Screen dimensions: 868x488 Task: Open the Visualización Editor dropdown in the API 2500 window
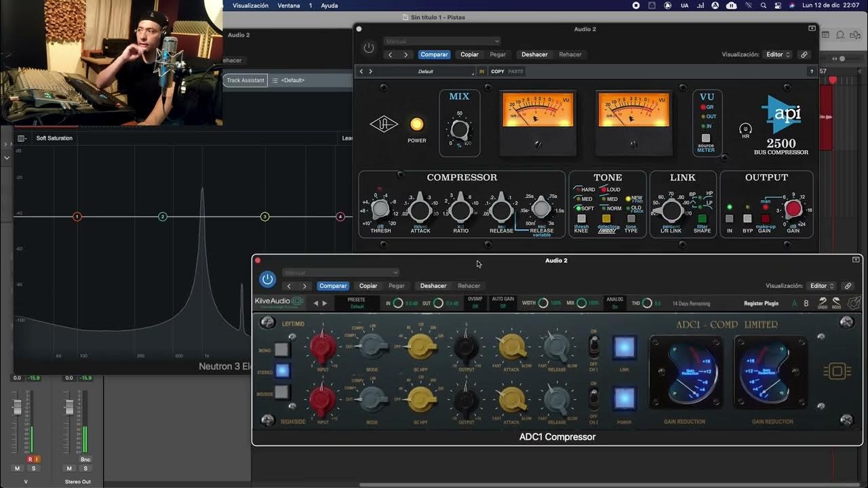(777, 54)
